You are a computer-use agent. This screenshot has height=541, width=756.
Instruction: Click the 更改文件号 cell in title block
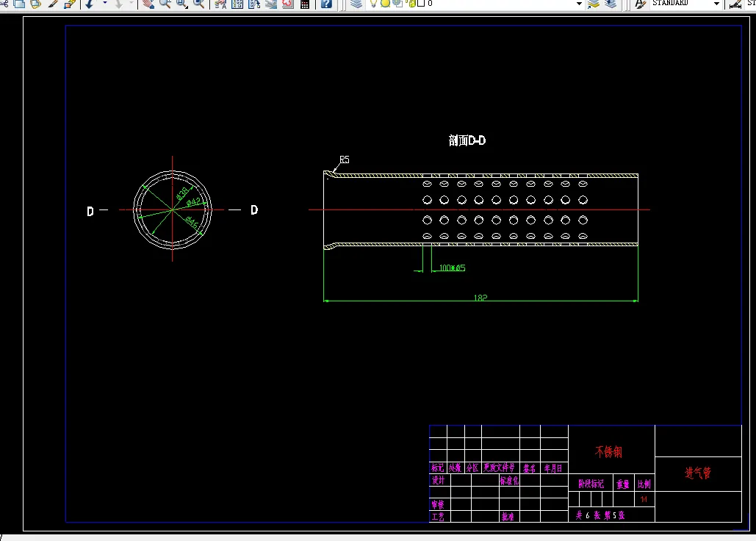click(x=500, y=467)
